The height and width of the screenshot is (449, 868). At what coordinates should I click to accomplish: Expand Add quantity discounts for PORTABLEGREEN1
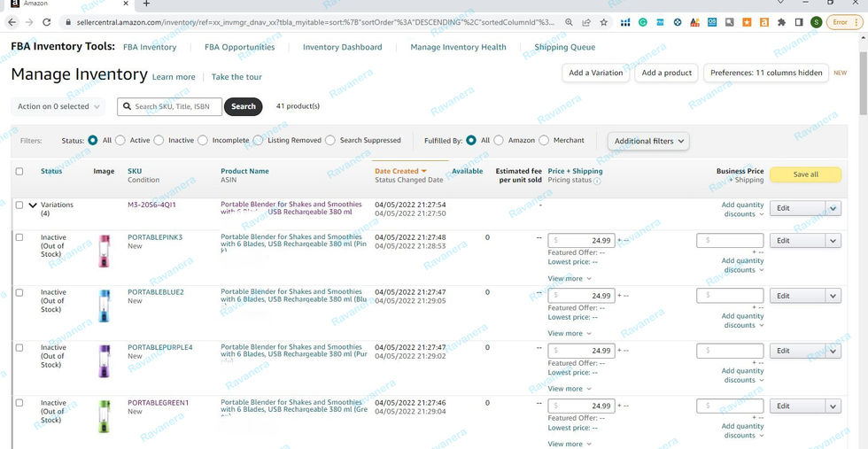[x=742, y=430]
